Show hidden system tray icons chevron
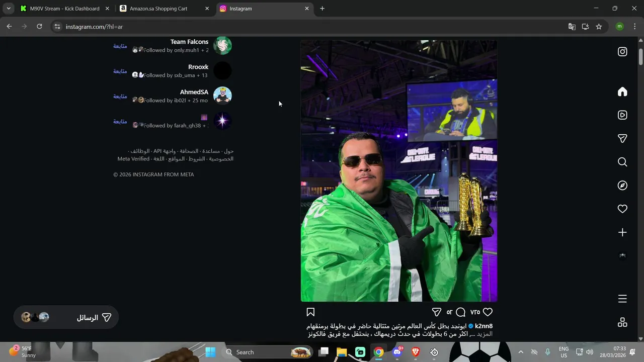This screenshot has height=362, width=644. (x=520, y=352)
